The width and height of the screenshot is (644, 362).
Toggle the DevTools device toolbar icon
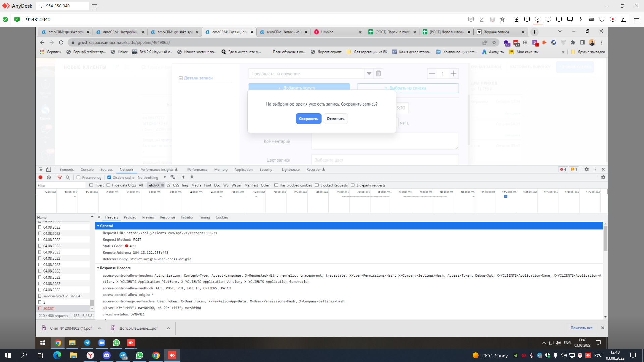pyautogui.click(x=49, y=170)
